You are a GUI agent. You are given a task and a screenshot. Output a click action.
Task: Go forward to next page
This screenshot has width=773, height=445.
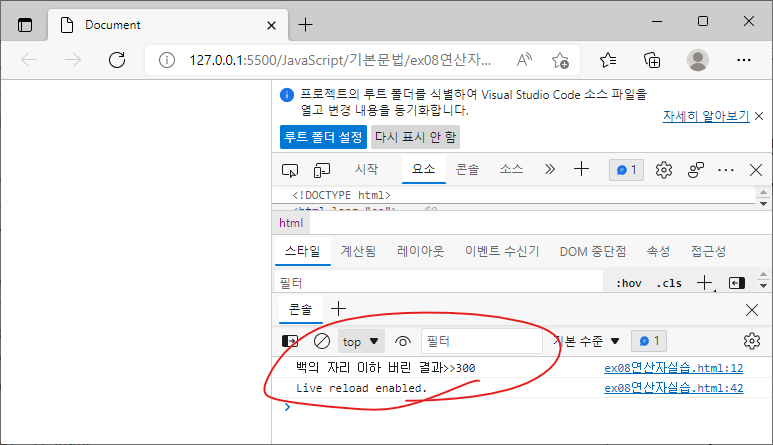tap(73, 60)
